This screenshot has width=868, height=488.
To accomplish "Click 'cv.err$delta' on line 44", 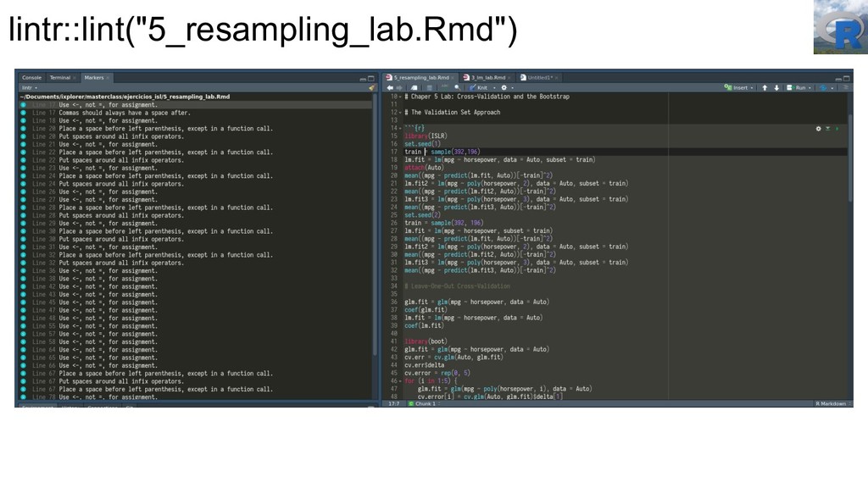I will [424, 365].
